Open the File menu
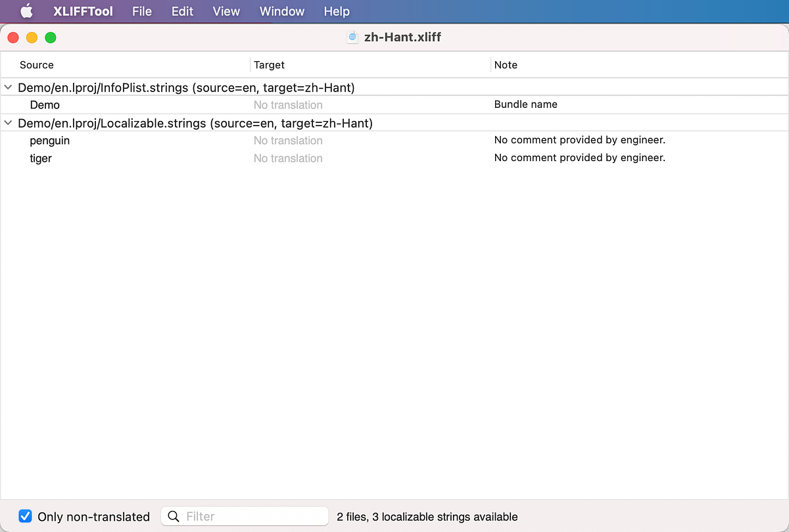Viewport: 789px width, 532px height. pos(141,11)
